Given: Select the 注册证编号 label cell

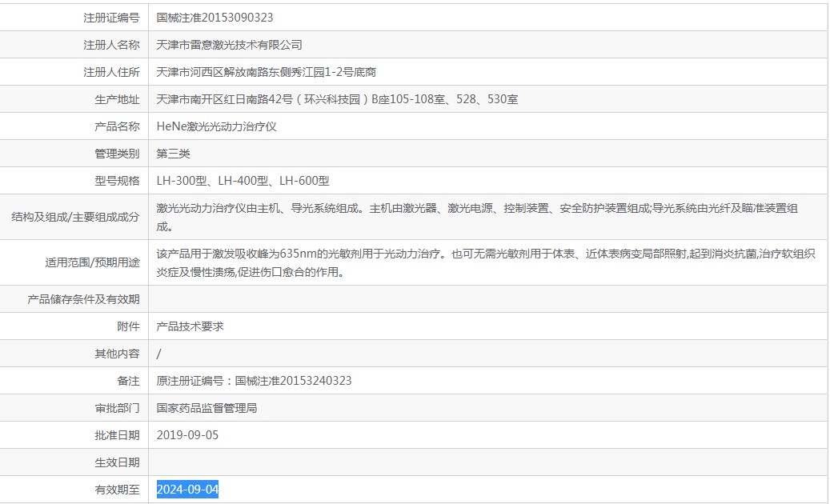Looking at the screenshot, I should click(111, 18).
